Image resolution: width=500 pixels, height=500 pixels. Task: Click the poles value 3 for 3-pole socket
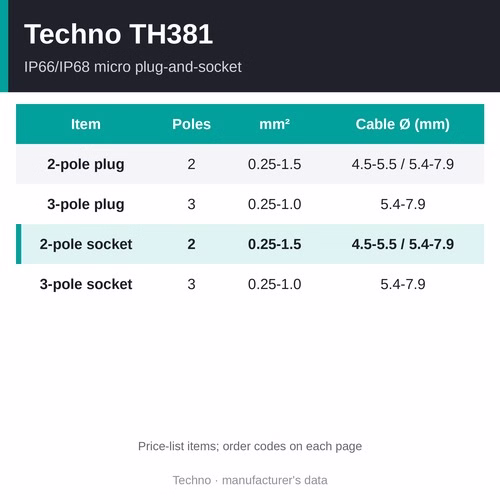pyautogui.click(x=191, y=284)
